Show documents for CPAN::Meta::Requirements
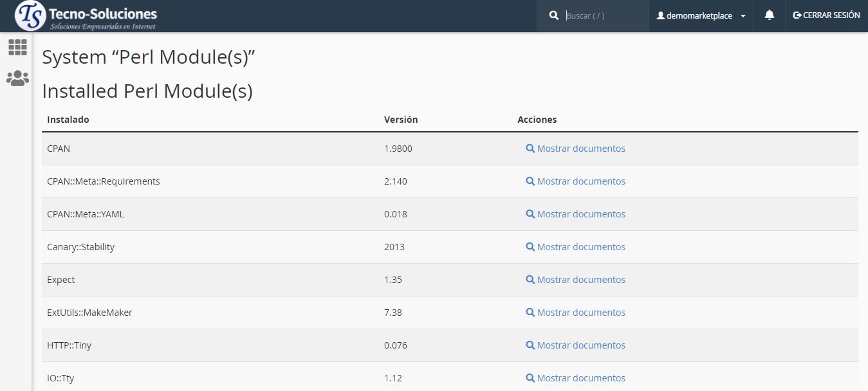Viewport: 868px width, 391px height. [580, 181]
